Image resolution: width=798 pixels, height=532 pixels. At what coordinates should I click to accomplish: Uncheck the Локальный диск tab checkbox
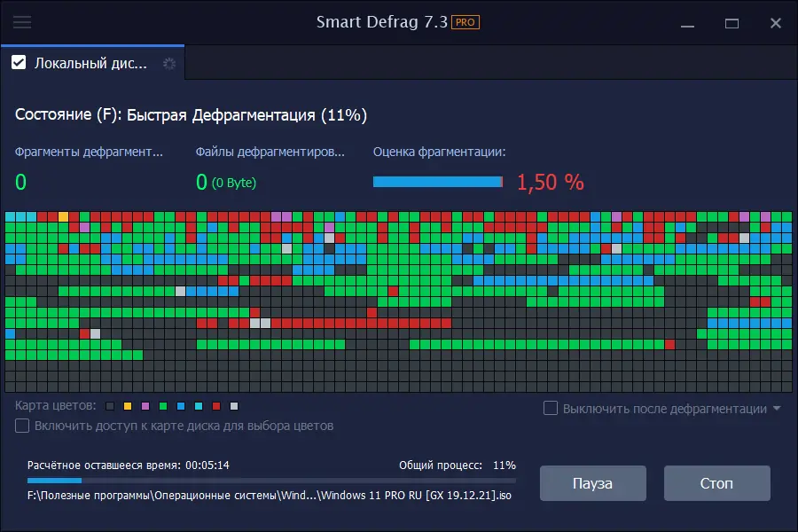[x=20, y=62]
